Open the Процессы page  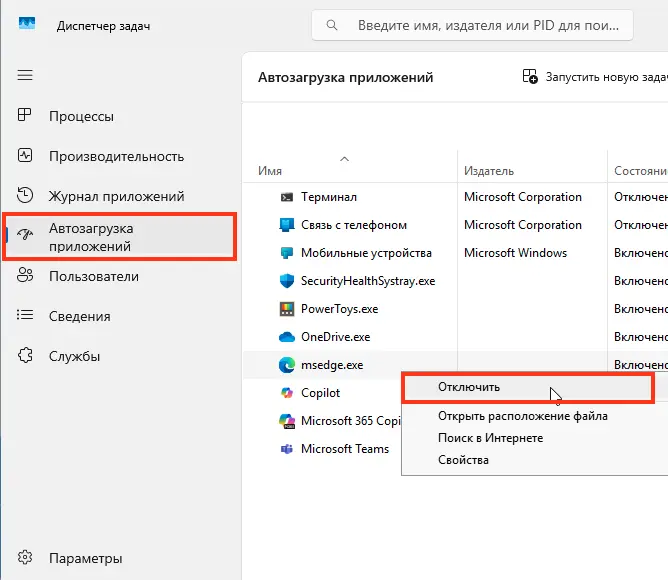pos(81,116)
